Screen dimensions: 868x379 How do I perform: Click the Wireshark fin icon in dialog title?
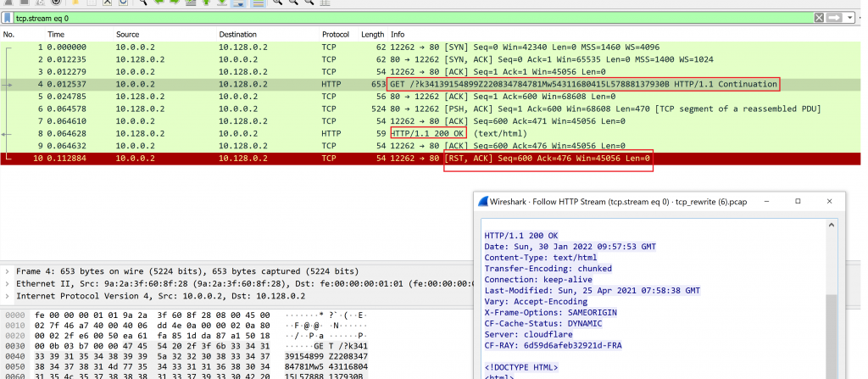click(x=483, y=201)
